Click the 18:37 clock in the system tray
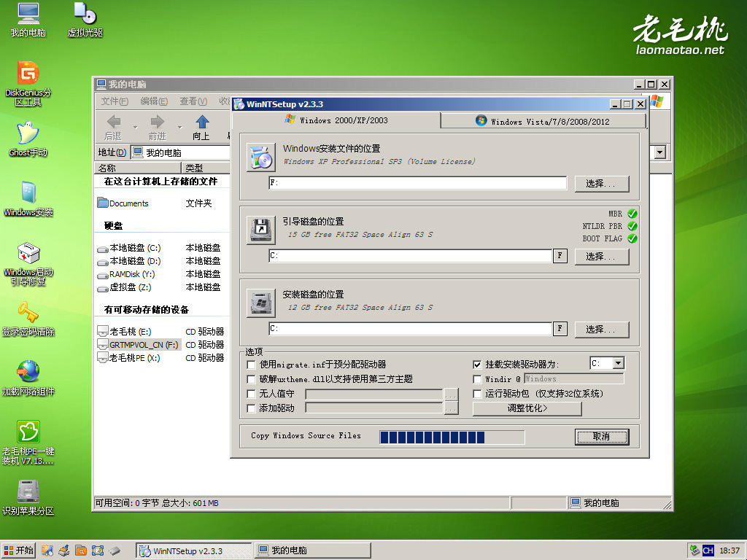 (729, 551)
